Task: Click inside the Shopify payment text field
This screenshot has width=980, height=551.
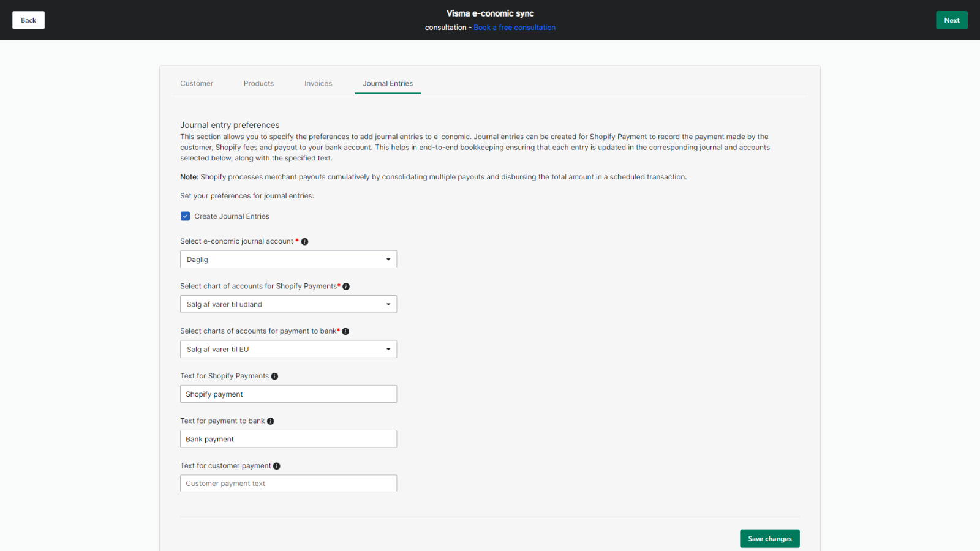Action: coord(288,394)
